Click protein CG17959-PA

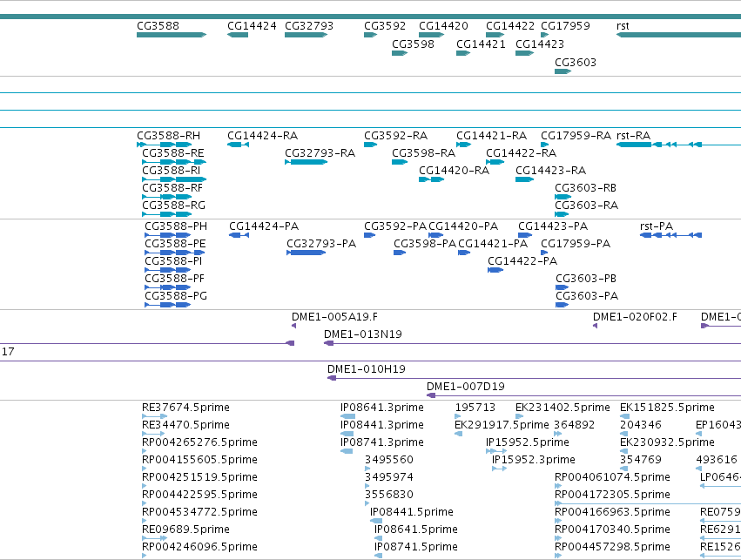[x=544, y=253]
